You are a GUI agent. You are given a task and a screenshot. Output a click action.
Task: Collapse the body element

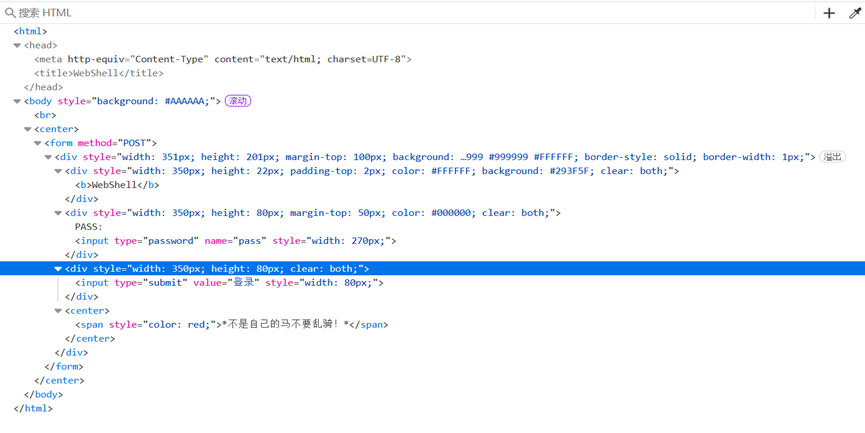tap(17, 101)
